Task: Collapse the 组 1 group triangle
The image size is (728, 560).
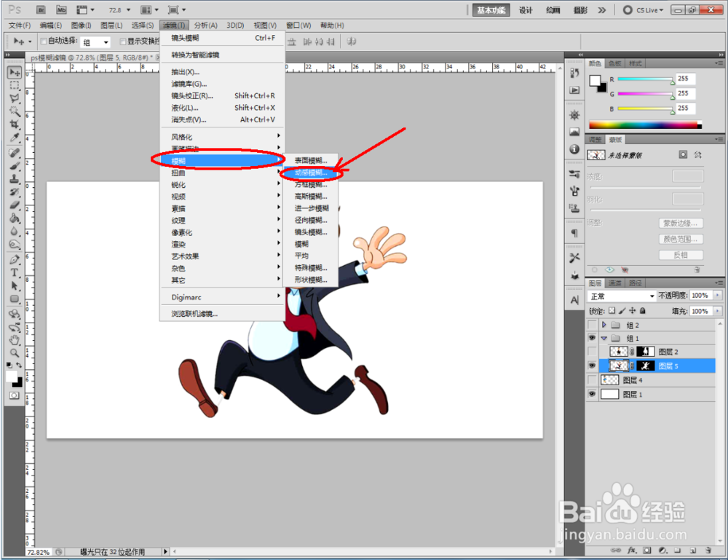Action: click(x=604, y=338)
